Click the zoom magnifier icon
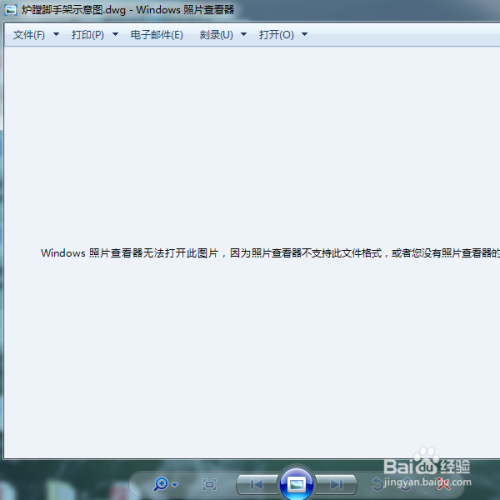This screenshot has height=500, width=500. tap(161, 484)
